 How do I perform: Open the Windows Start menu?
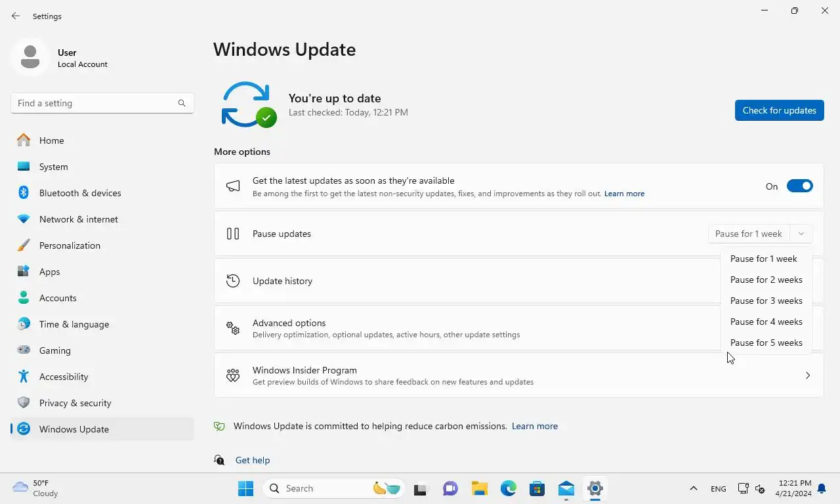245,488
